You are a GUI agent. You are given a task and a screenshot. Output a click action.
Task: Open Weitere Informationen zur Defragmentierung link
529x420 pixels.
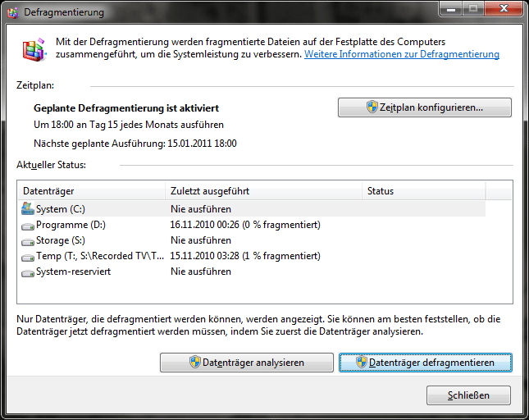pos(402,54)
